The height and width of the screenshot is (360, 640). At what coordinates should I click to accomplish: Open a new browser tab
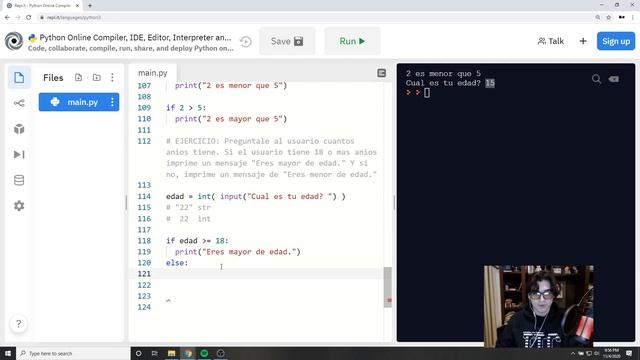coord(90,6)
